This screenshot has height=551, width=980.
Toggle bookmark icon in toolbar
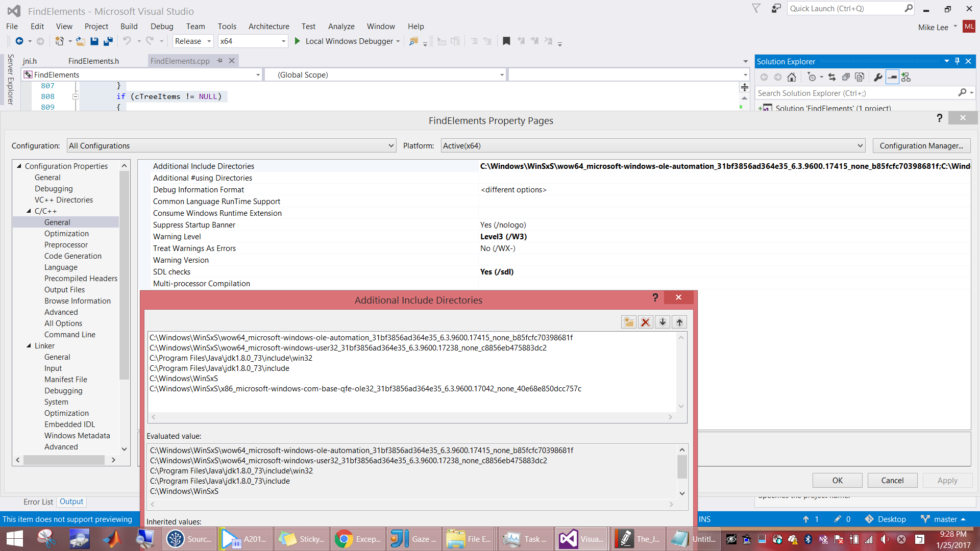[506, 41]
